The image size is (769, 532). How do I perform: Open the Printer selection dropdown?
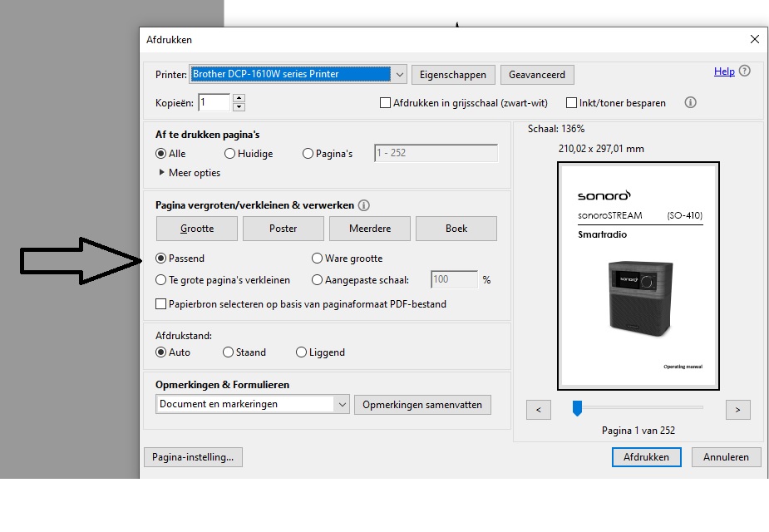coord(399,75)
